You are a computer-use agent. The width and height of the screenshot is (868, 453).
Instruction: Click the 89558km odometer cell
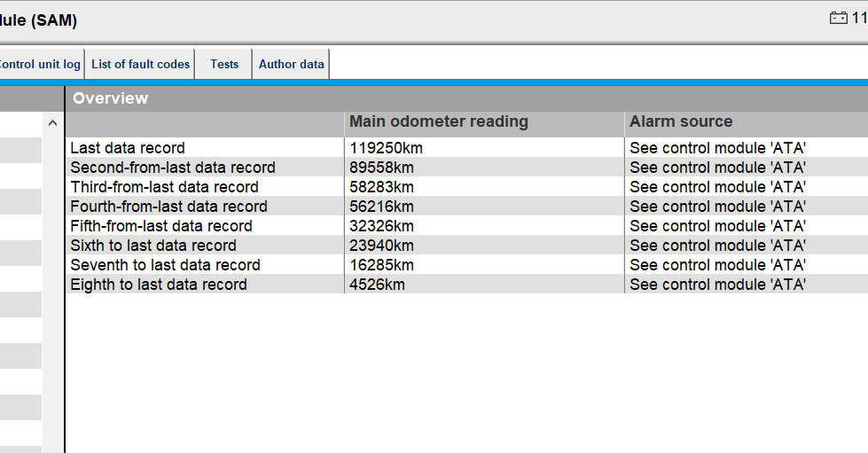(x=382, y=168)
